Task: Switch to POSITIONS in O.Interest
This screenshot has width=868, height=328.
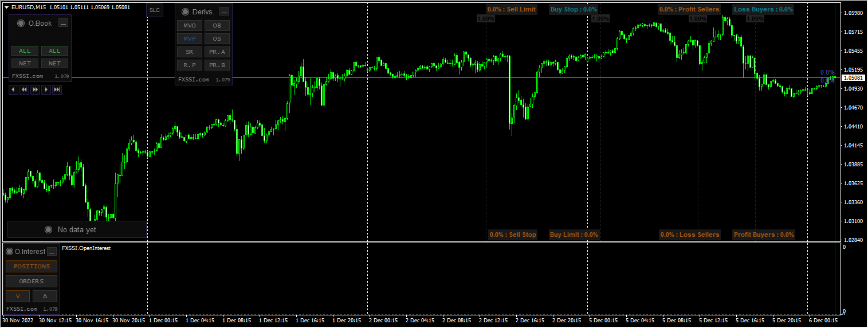Action: pyautogui.click(x=32, y=267)
